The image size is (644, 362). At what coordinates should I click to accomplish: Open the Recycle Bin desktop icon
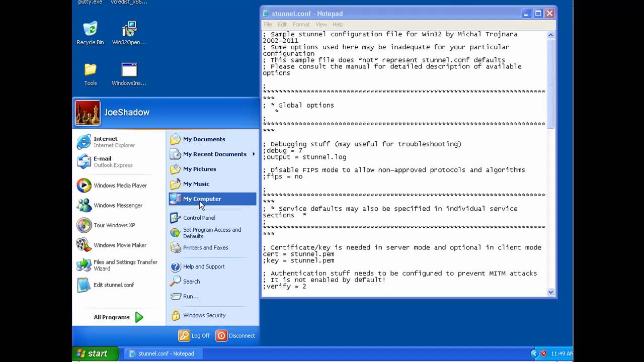point(90,33)
